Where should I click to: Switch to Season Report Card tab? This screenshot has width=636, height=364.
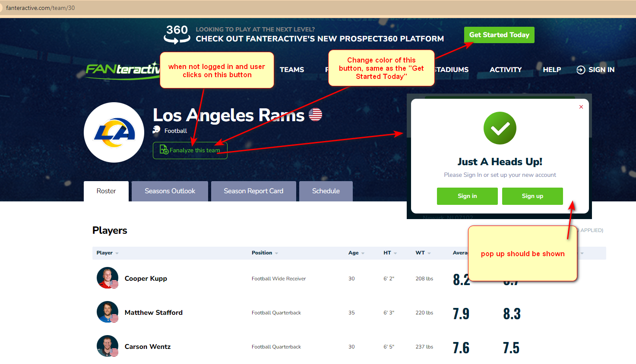point(253,191)
